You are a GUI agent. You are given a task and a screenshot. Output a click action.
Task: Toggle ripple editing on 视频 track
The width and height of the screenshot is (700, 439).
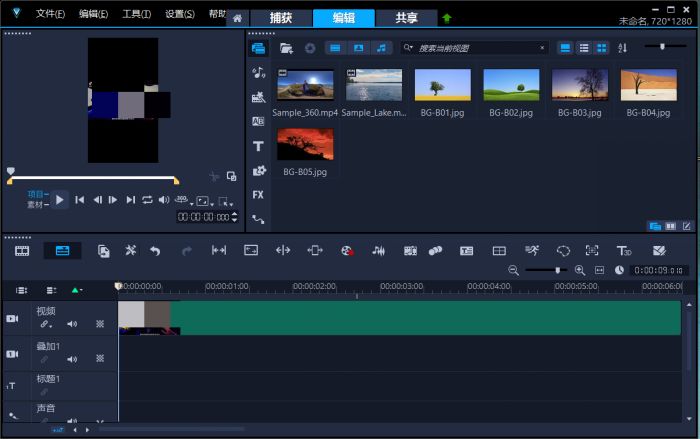(46, 324)
